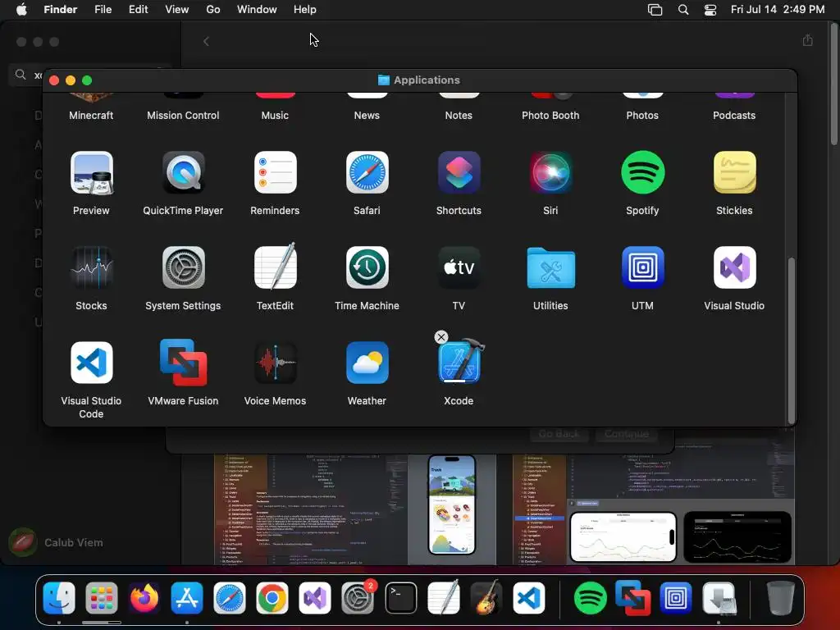
Task: Open Google Chrome from the Dock
Action: point(272,597)
